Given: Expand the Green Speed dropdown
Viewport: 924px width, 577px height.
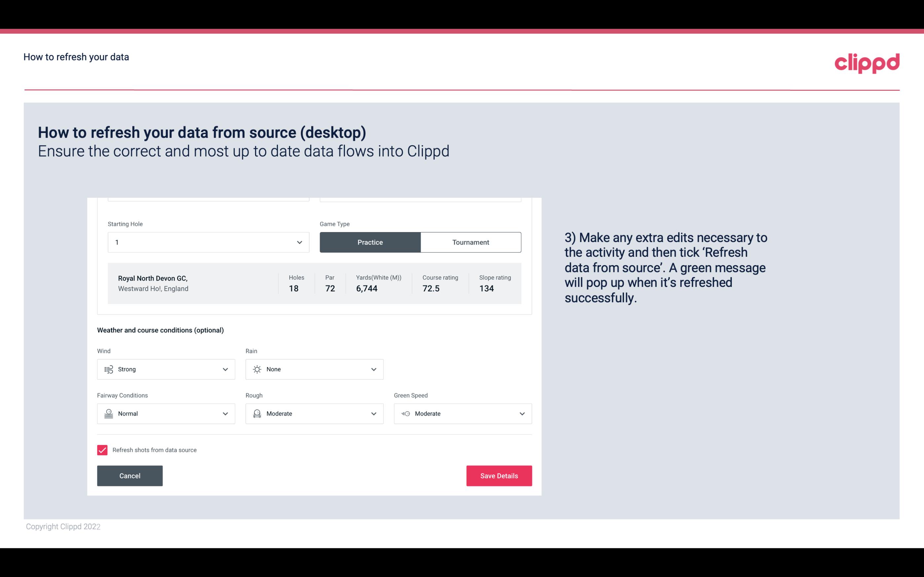Looking at the screenshot, I should (x=522, y=414).
